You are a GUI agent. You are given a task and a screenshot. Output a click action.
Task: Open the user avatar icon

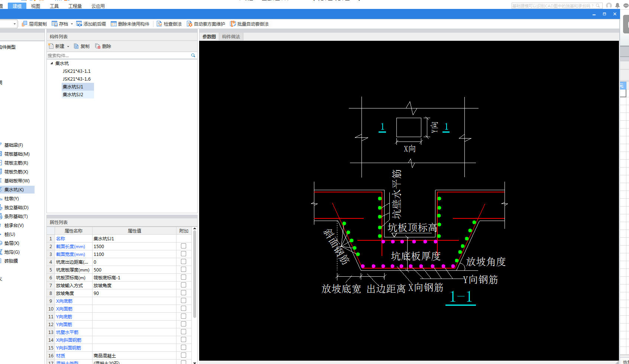pyautogui.click(x=609, y=6)
